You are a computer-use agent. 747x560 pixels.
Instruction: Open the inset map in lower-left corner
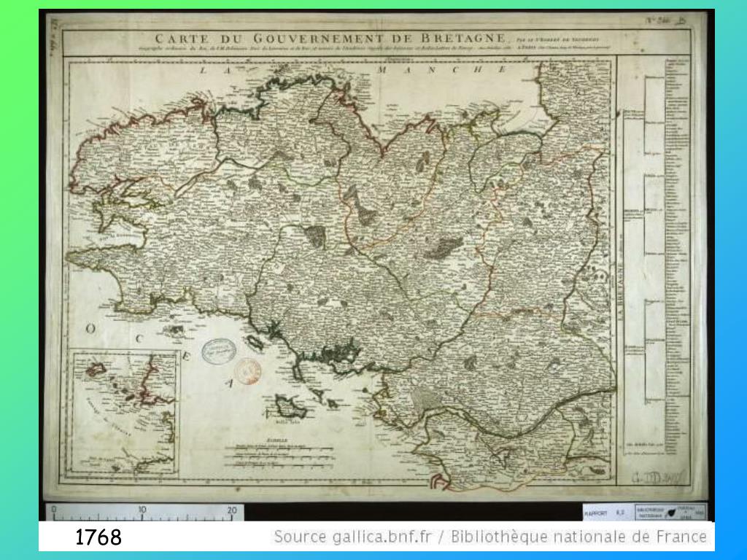[126, 413]
